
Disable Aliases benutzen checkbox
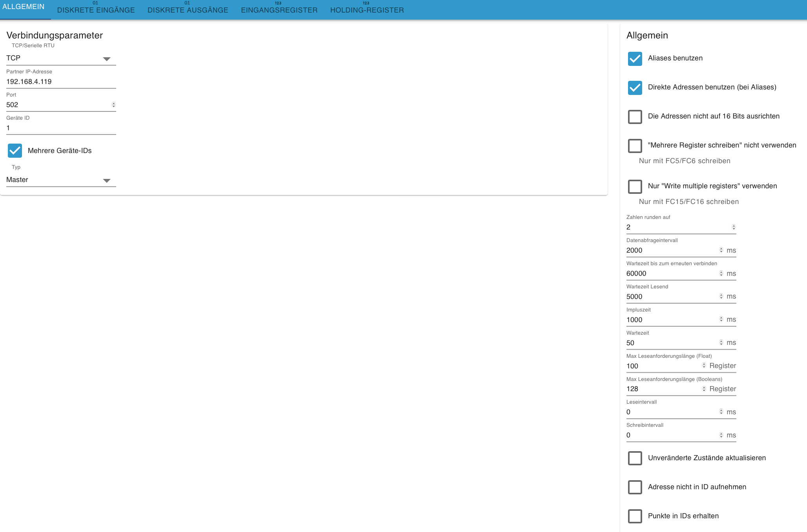(x=635, y=58)
